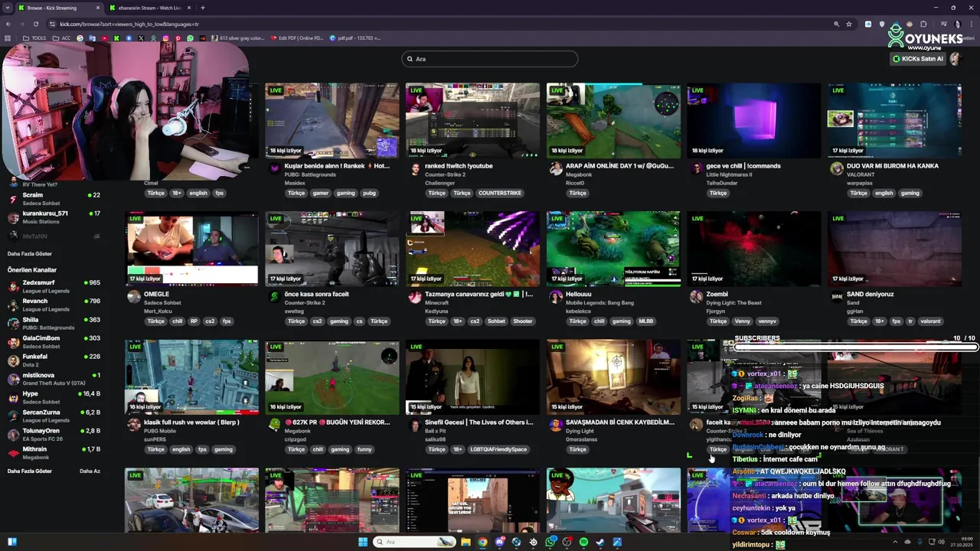Open 'DUO VAR MI BUROM HA KANKA' stream title
Viewport: 980px width, 551px height.
click(x=893, y=165)
